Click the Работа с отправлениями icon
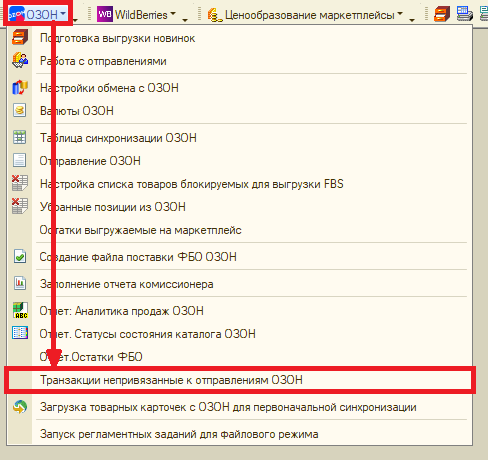The image size is (488, 460). pyautogui.click(x=20, y=60)
